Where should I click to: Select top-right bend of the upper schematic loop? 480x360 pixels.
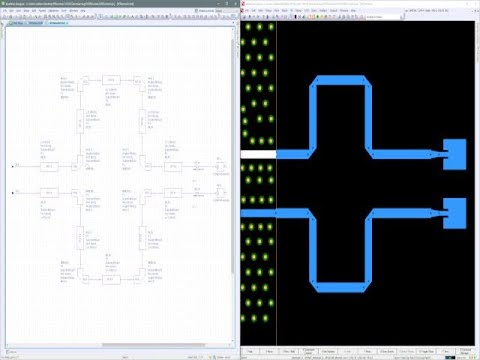click(x=139, y=82)
